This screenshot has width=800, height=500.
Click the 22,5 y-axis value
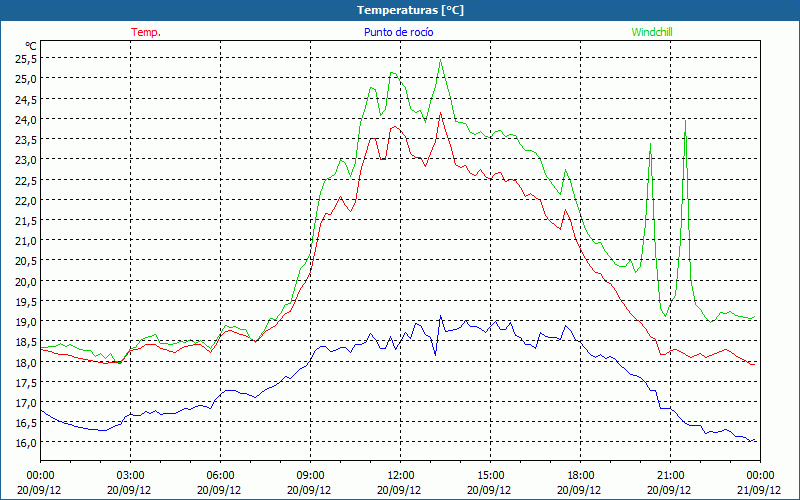coord(26,180)
